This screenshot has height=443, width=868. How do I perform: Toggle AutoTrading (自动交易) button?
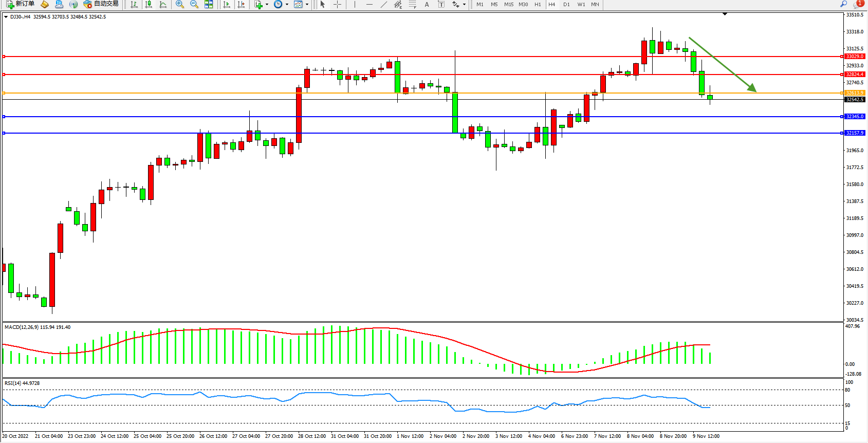(x=101, y=4)
